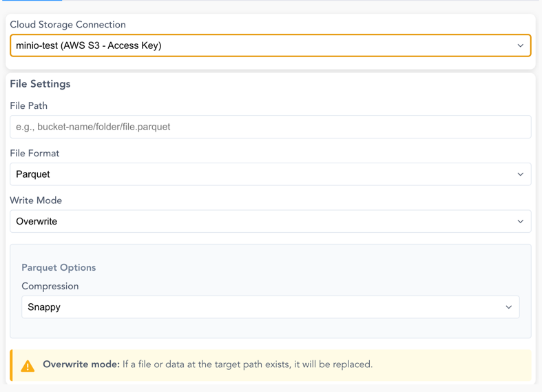Open the File Format dropdown showing Parquet
This screenshot has height=392, width=542.
pos(270,174)
